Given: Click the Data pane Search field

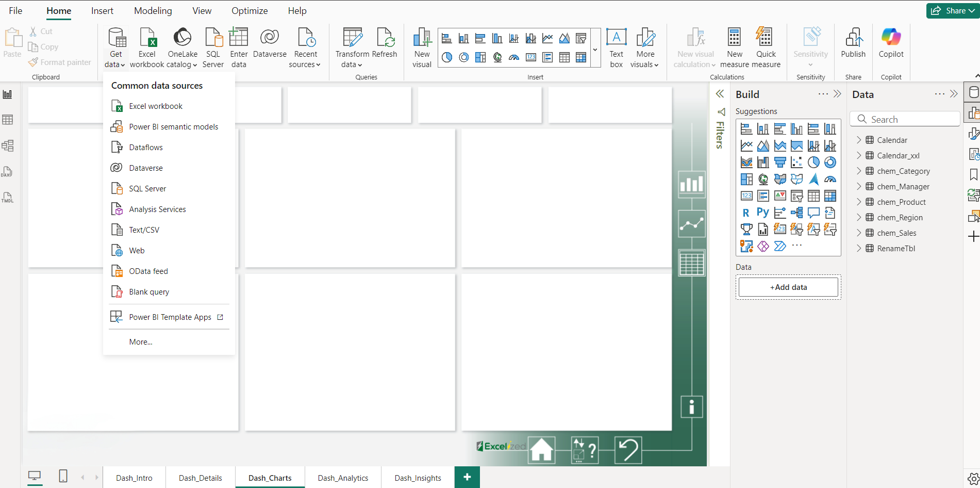Looking at the screenshot, I should coord(905,119).
